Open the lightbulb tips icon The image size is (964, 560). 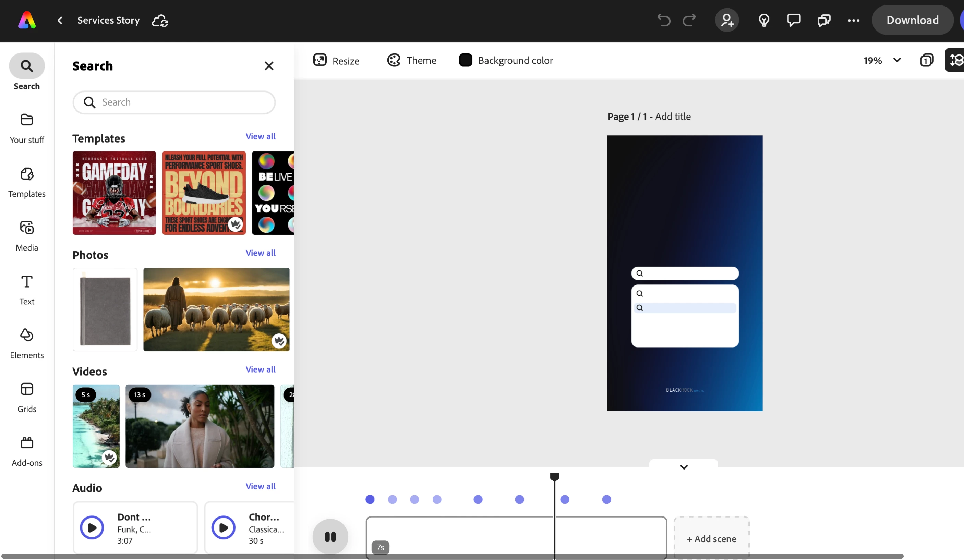(x=764, y=20)
